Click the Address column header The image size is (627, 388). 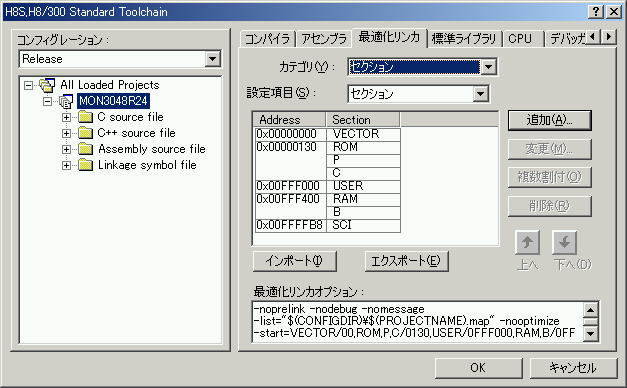coord(290,120)
